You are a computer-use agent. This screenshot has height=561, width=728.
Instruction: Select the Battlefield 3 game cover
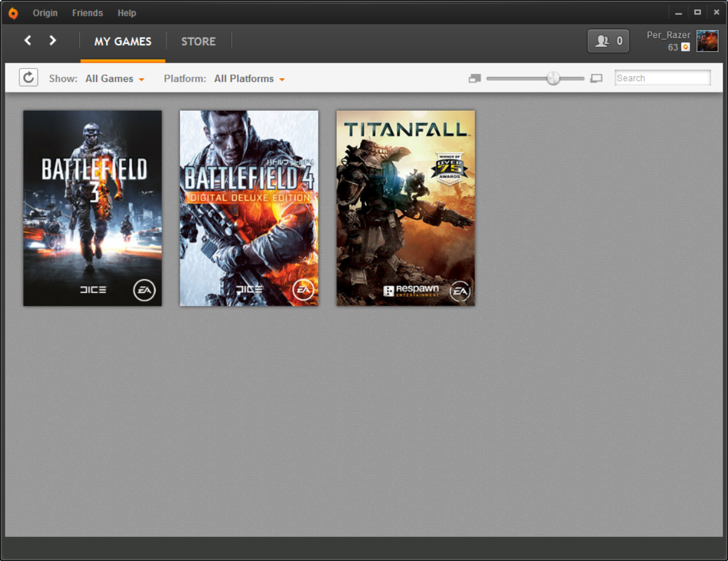point(92,208)
